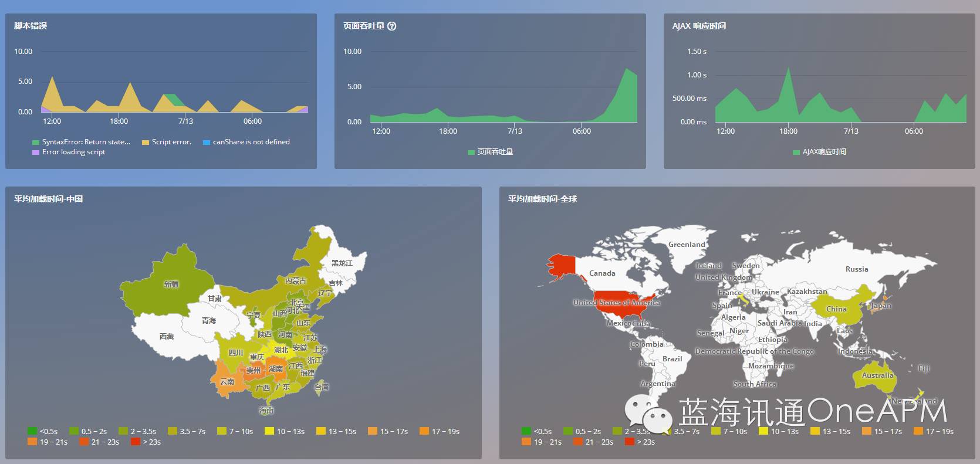Viewport: 980px width, 464px height.
Task: Select 黑龙江 province on China map
Action: coord(342,263)
